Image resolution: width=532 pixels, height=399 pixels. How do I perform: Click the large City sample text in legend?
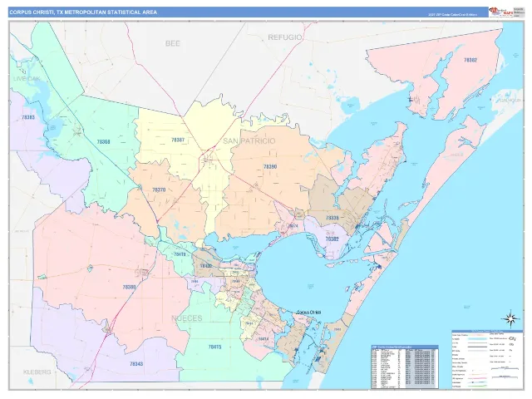pos(512,338)
